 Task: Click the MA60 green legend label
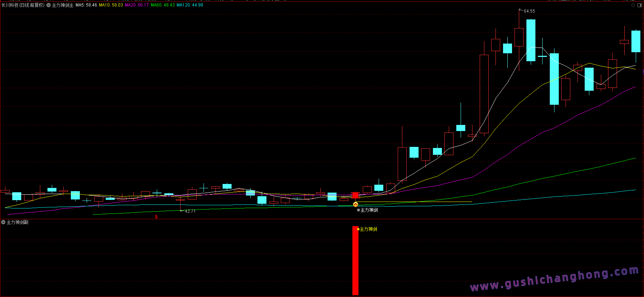[x=163, y=5]
